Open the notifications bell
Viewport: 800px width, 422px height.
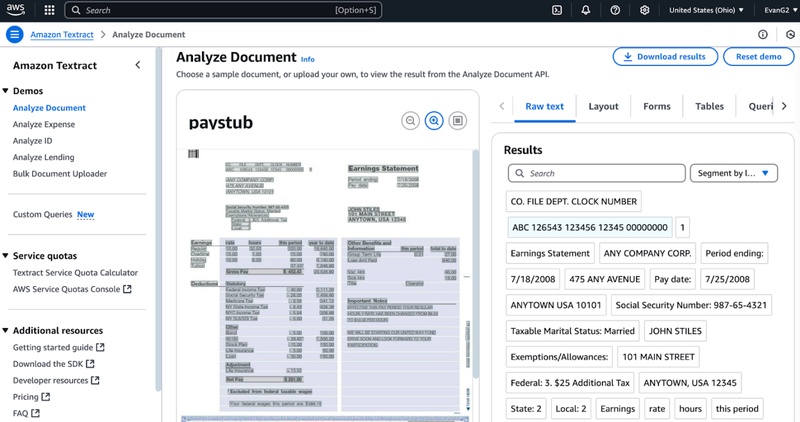586,10
